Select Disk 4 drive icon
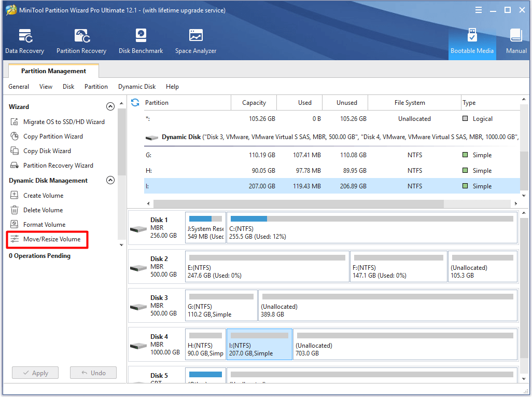Image resolution: width=532 pixels, height=397 pixels. (x=138, y=346)
